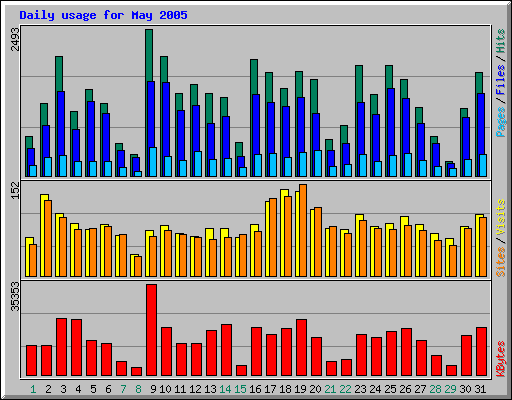
Task: Click day 2 on the x-axis
Action: pos(48,389)
